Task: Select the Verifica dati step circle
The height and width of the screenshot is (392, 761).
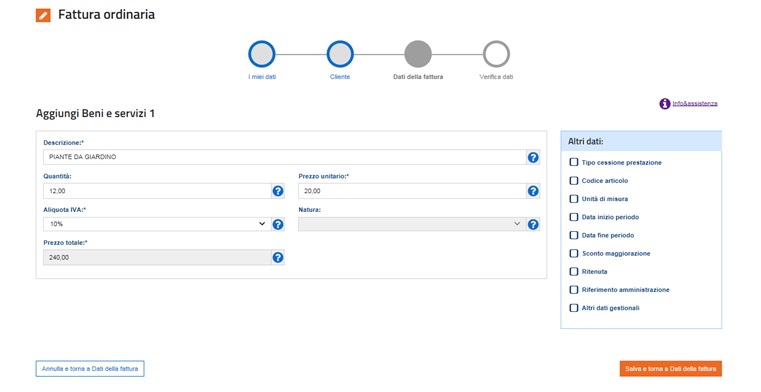Action: [x=496, y=54]
